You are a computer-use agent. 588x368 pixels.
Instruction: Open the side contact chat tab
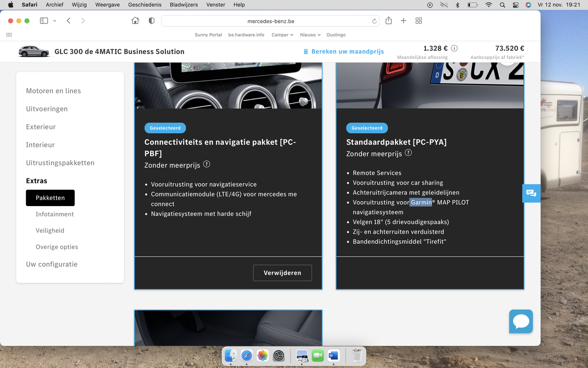(531, 193)
